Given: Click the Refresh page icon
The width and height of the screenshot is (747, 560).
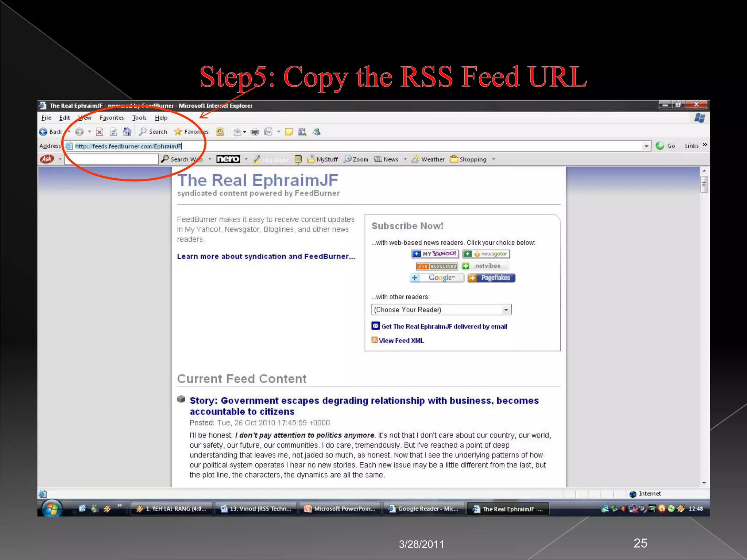Looking at the screenshot, I should pos(113,132).
